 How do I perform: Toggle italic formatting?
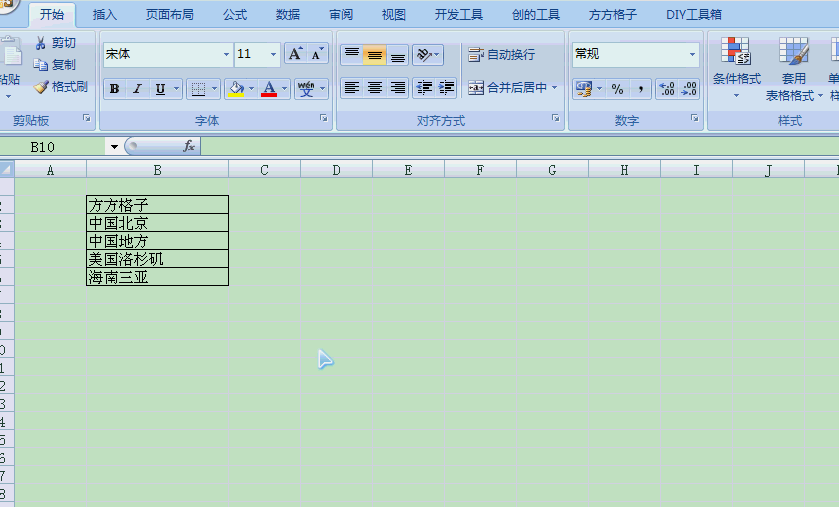pyautogui.click(x=137, y=89)
